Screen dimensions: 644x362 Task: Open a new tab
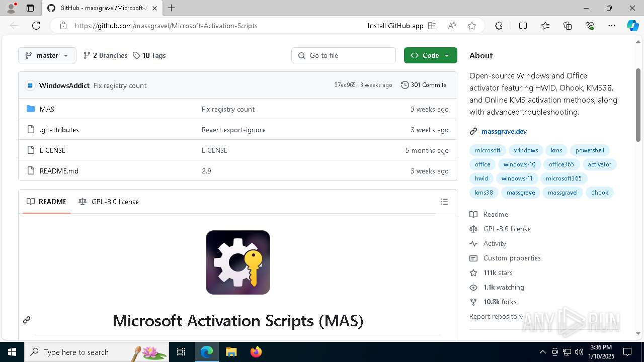(x=172, y=8)
